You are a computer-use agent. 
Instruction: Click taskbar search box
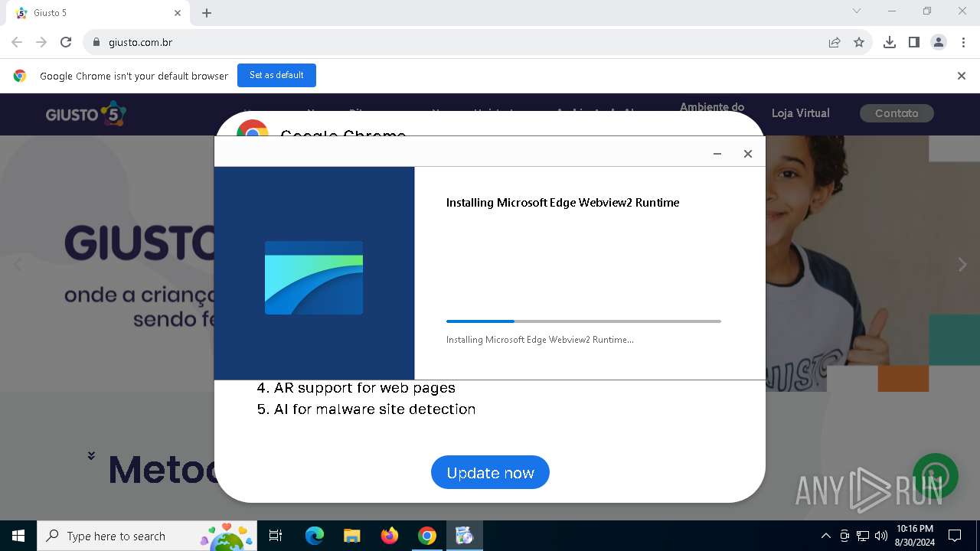(x=147, y=536)
